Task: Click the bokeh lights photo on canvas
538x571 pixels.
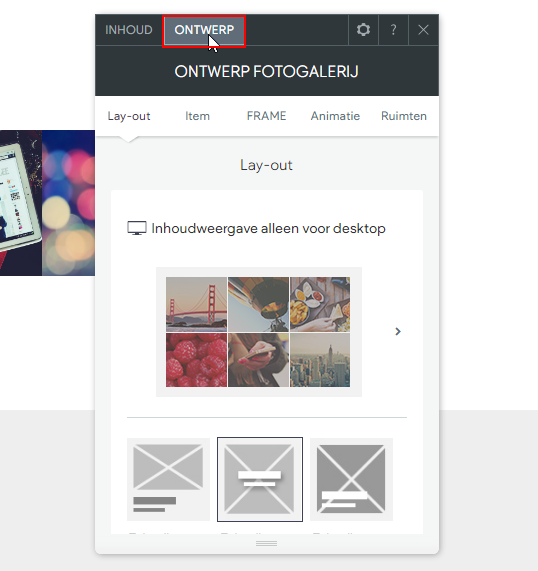Action: coord(68,202)
